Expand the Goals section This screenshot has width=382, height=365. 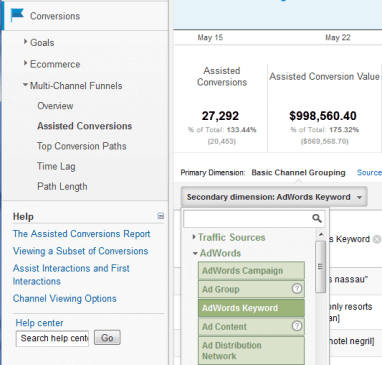pyautogui.click(x=26, y=42)
